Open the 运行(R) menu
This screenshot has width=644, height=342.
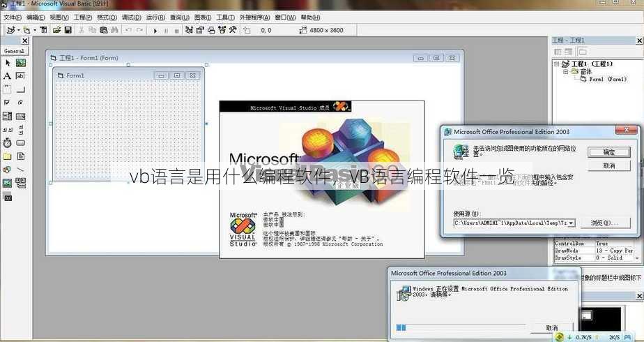[155, 17]
